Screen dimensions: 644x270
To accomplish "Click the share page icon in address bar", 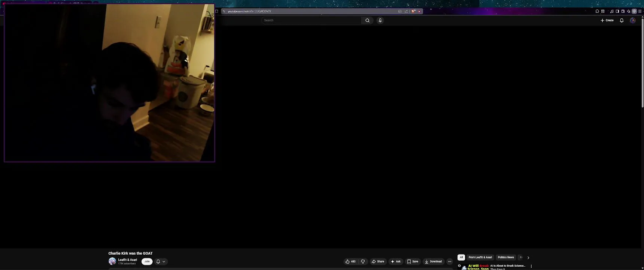I will [x=406, y=11].
